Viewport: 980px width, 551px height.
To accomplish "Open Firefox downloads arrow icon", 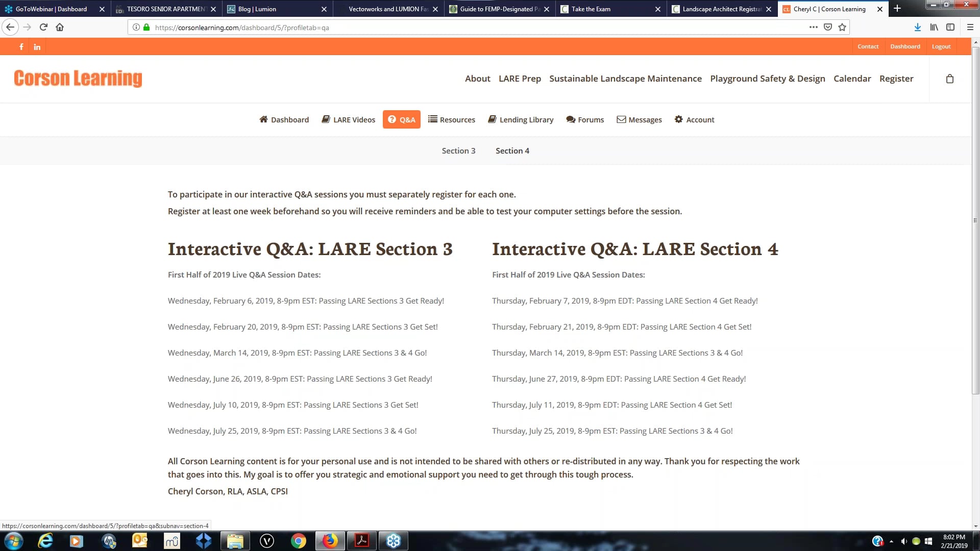I will tap(917, 27).
